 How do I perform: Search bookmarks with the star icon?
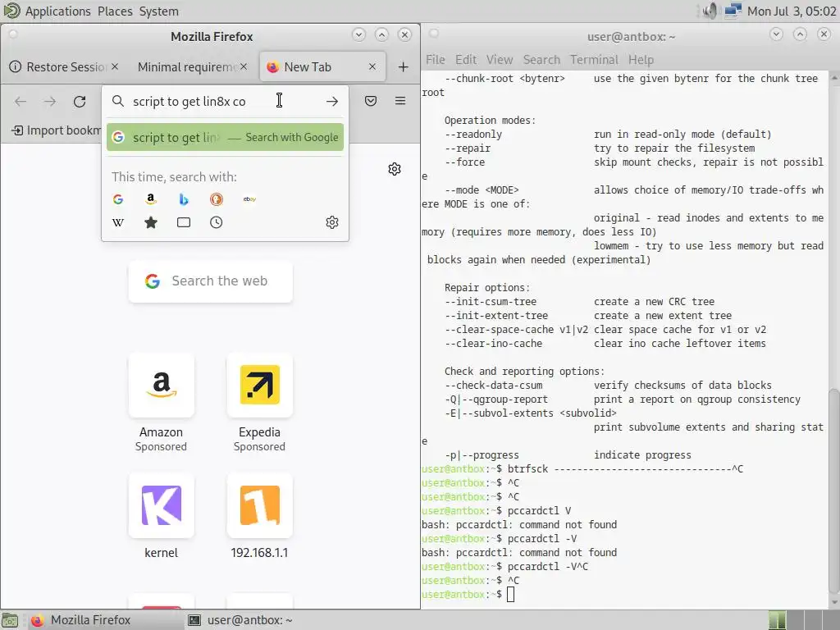(151, 222)
